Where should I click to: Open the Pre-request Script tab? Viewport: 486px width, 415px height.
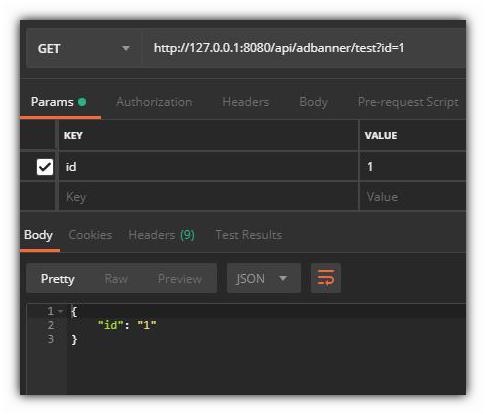coord(408,102)
